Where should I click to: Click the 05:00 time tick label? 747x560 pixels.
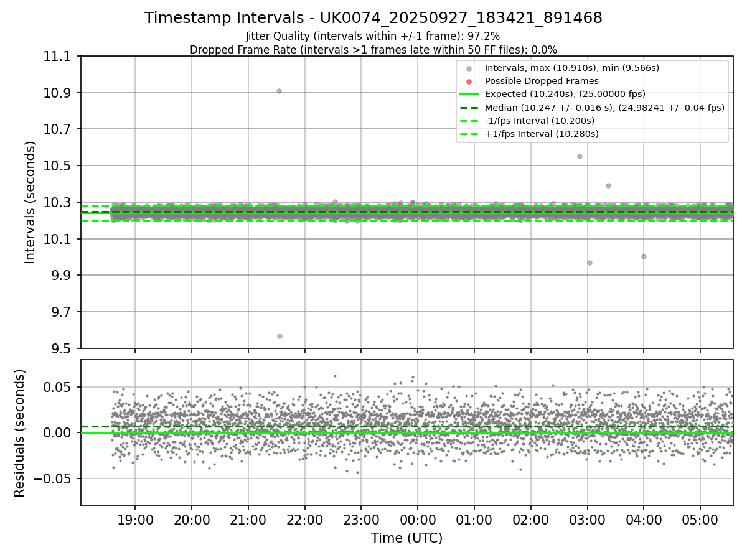[700, 521]
